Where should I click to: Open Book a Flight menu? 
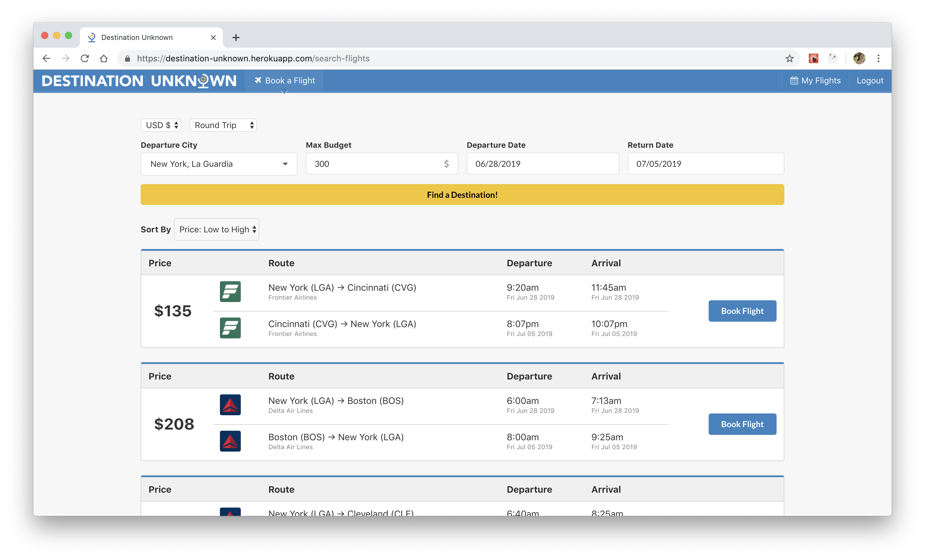(x=284, y=81)
